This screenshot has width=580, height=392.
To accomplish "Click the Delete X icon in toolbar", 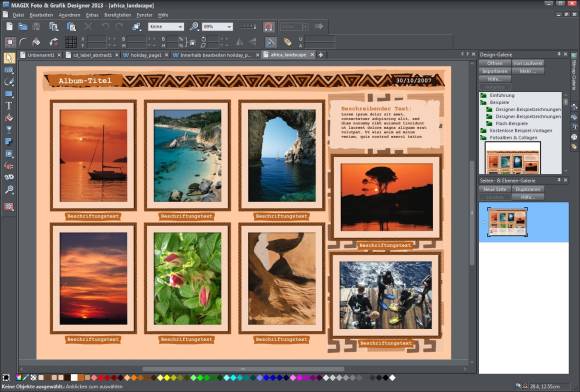I will (x=88, y=27).
